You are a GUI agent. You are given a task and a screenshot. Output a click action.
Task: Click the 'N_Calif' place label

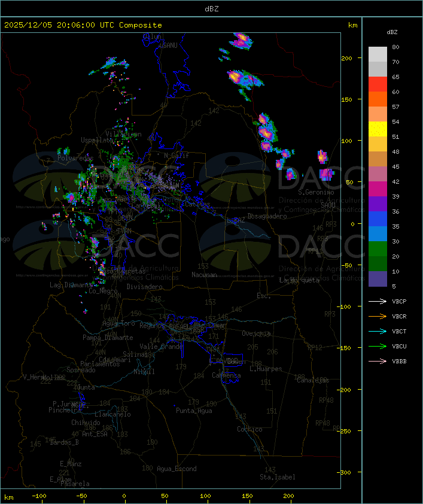176,156
